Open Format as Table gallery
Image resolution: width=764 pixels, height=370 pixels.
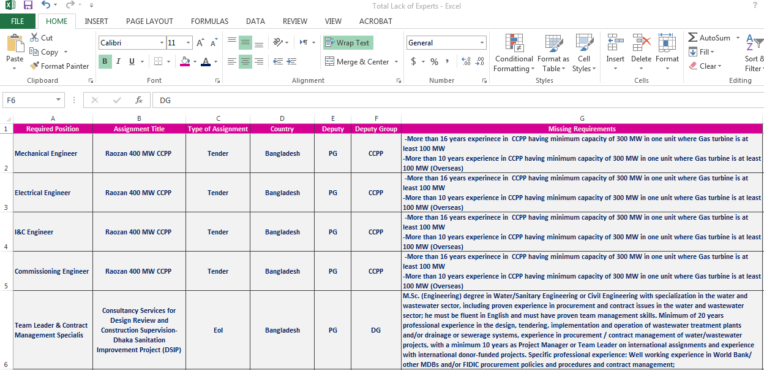(x=553, y=53)
